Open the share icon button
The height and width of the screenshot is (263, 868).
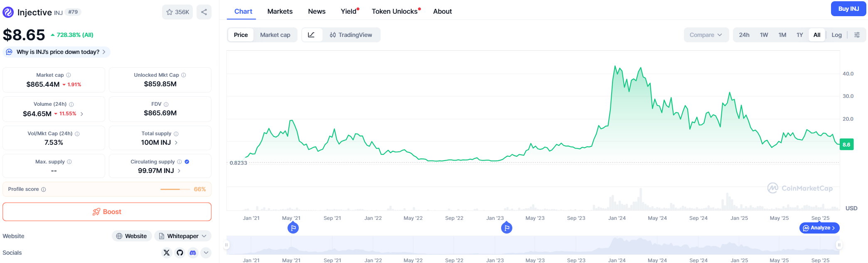204,12
